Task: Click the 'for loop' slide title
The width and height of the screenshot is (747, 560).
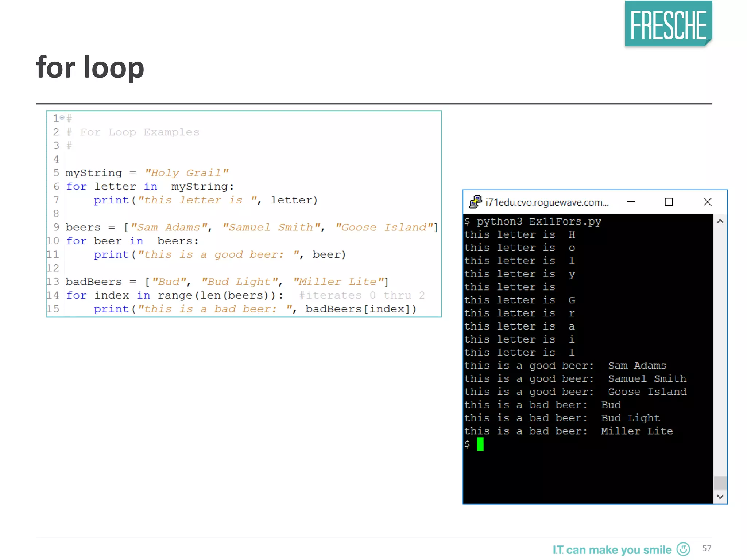Action: 90,67
